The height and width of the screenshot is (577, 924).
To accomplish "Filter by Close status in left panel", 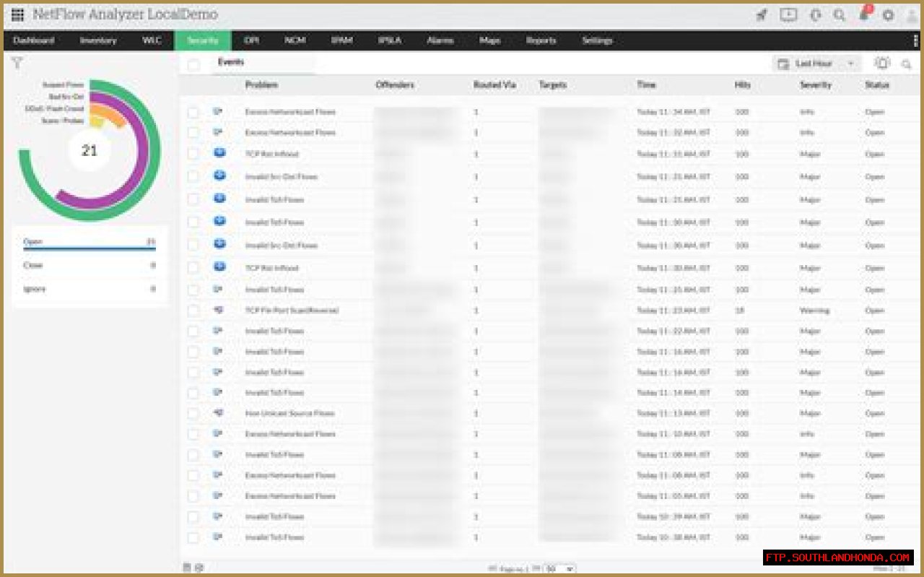I will 33,265.
